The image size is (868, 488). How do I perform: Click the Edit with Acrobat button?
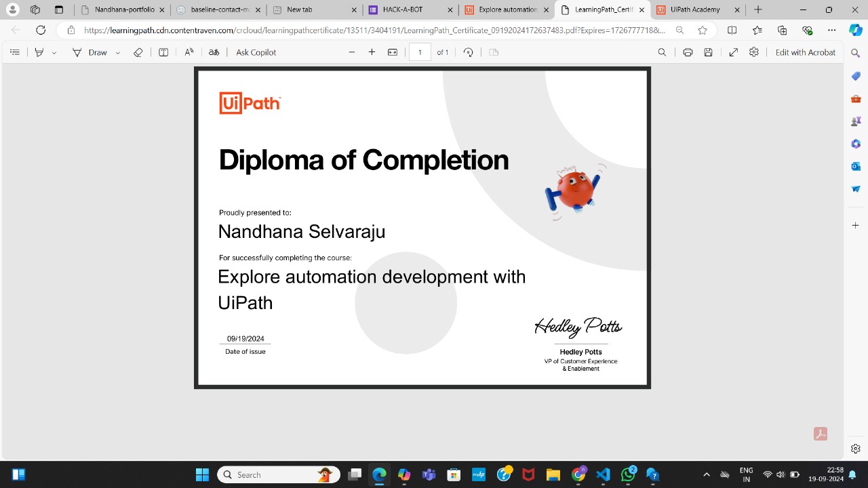tap(806, 52)
